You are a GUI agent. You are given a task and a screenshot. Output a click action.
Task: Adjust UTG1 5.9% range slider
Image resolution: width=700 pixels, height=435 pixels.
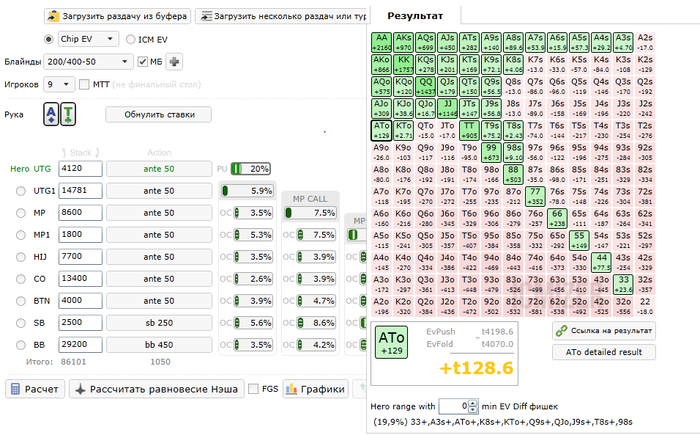(x=247, y=191)
